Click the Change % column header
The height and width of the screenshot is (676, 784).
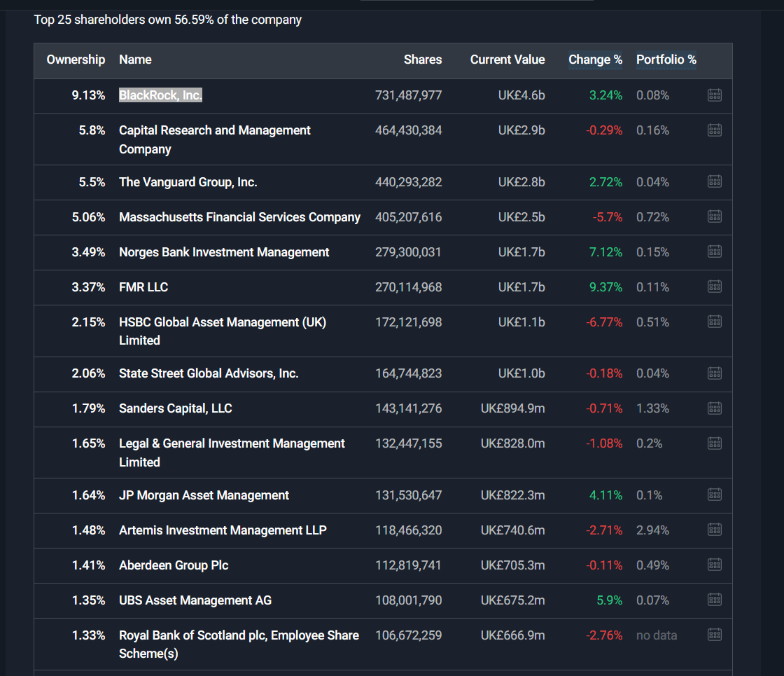coord(595,60)
